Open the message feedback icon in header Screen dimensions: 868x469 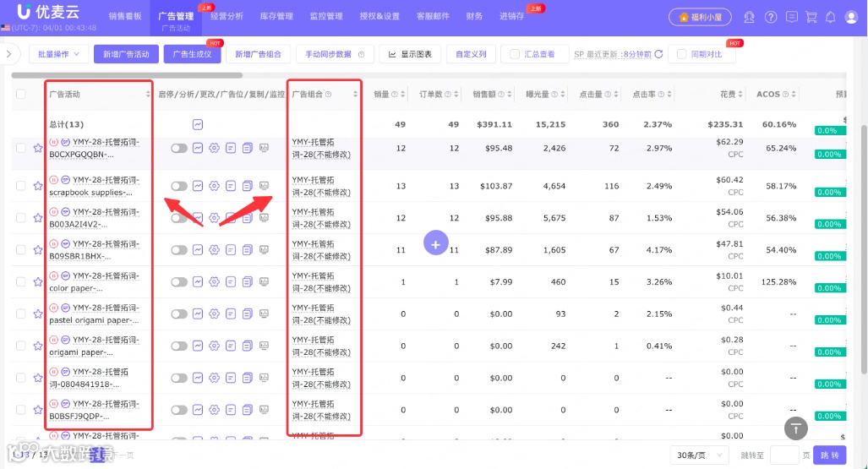pyautogui.click(x=792, y=17)
